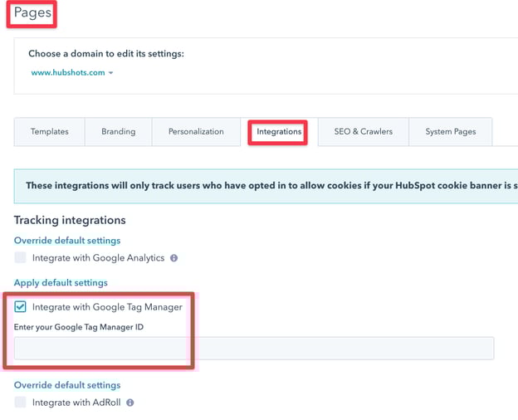Click the info icon next to AdRoll
Viewport: 518px width, 420px height.
click(129, 403)
